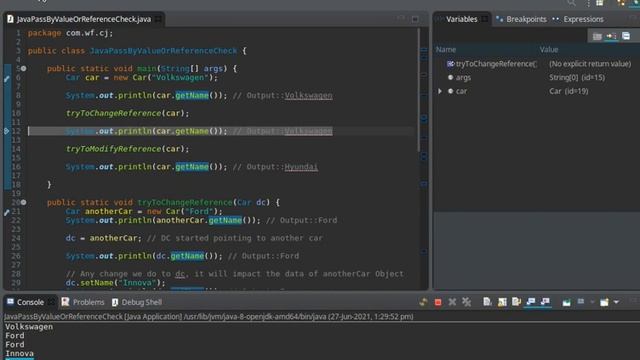Collapse tryToChangeReference fold marker at line 20
Viewport: 640px width, 360px height.
(24, 202)
